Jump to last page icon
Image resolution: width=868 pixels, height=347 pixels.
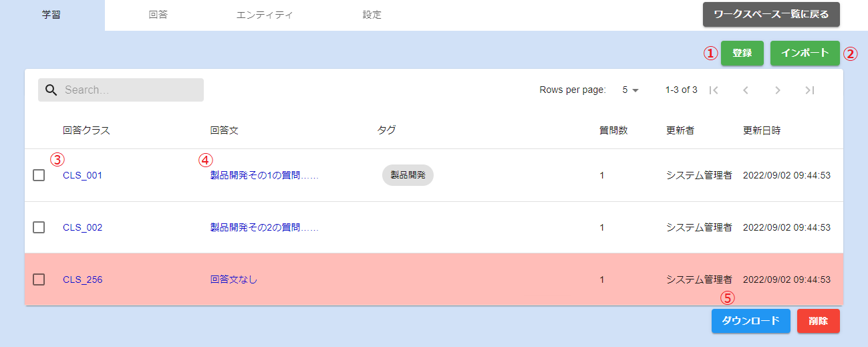(810, 90)
